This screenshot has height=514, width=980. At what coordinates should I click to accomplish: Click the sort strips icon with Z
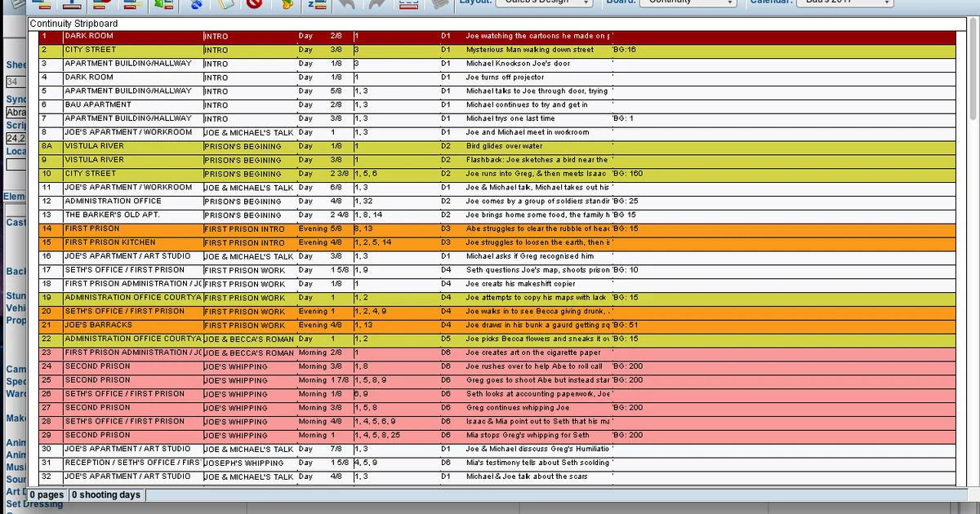317,4
